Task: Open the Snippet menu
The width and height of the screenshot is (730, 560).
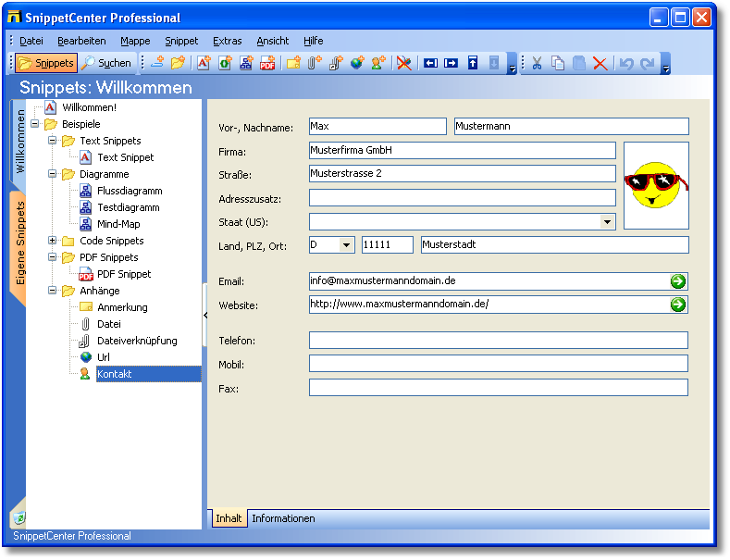Action: [181, 41]
